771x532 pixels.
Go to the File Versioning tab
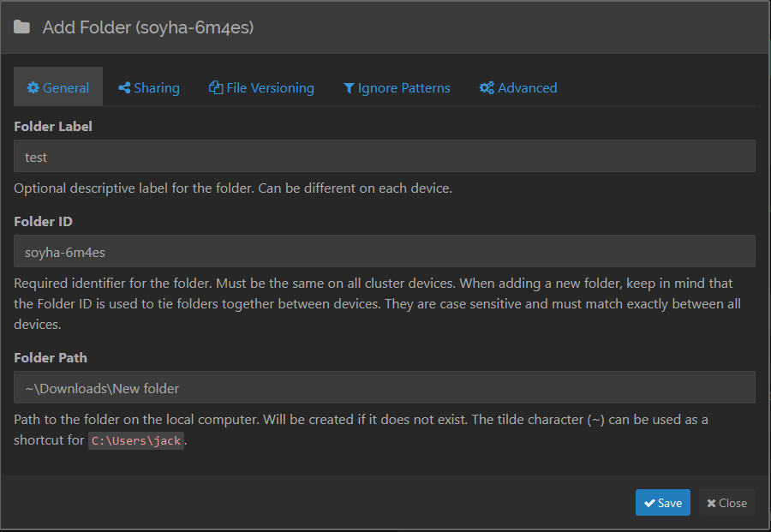261,87
